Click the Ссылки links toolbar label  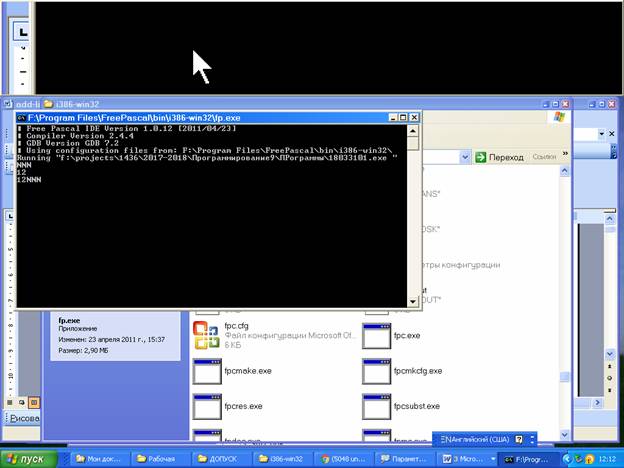pyautogui.click(x=544, y=157)
